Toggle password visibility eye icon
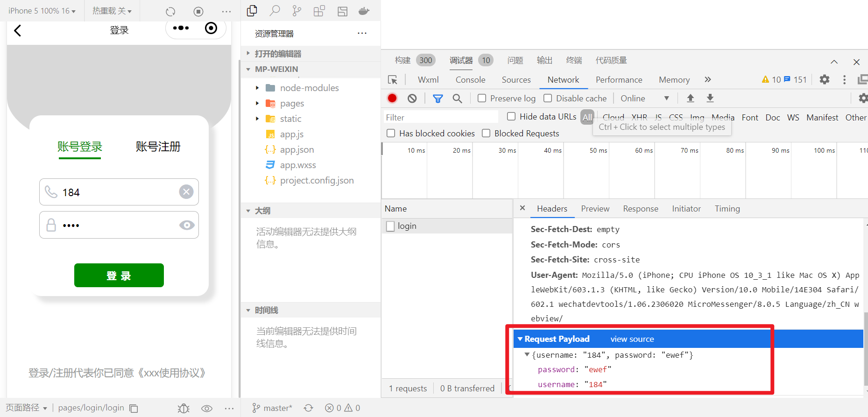Image resolution: width=868 pixels, height=417 pixels. tap(187, 225)
